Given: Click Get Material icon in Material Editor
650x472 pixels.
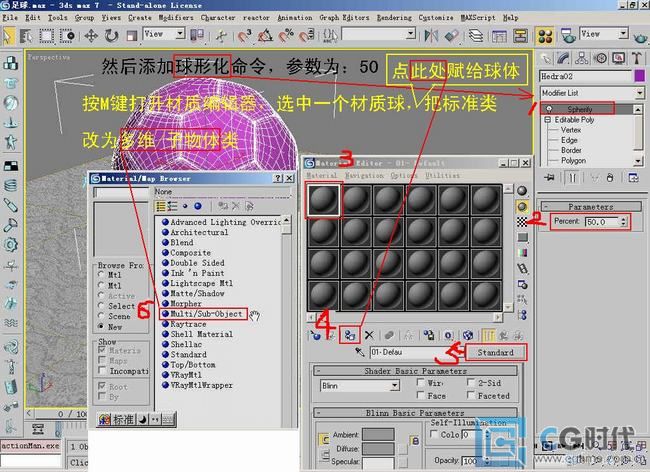Looking at the screenshot, I should coord(316,335).
